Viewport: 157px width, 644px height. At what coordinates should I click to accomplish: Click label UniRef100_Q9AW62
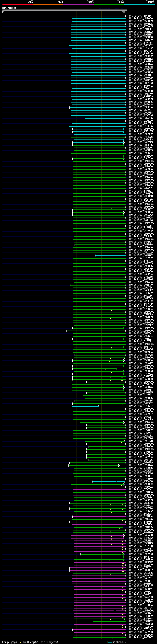141,622
